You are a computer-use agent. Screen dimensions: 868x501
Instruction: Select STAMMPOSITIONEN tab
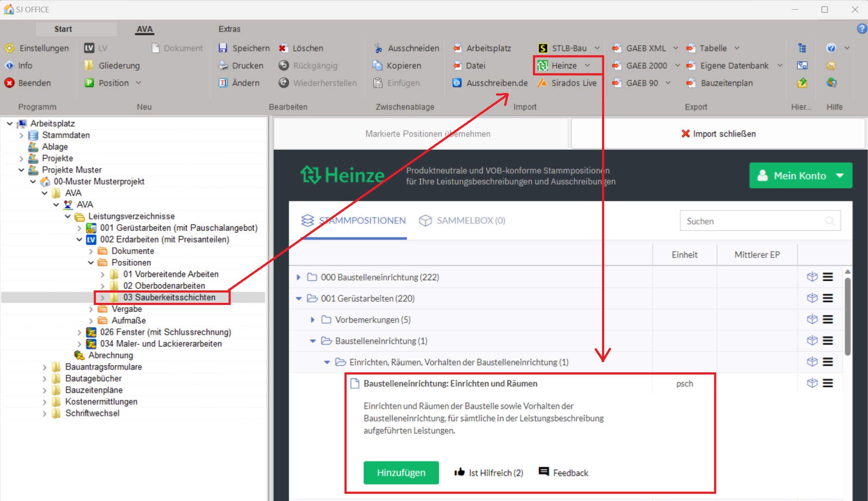[353, 220]
